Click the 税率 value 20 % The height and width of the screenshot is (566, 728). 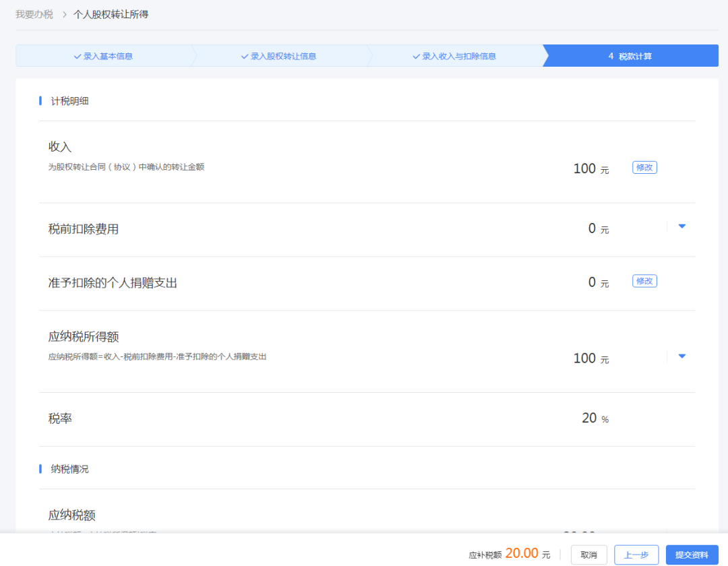[x=595, y=418]
